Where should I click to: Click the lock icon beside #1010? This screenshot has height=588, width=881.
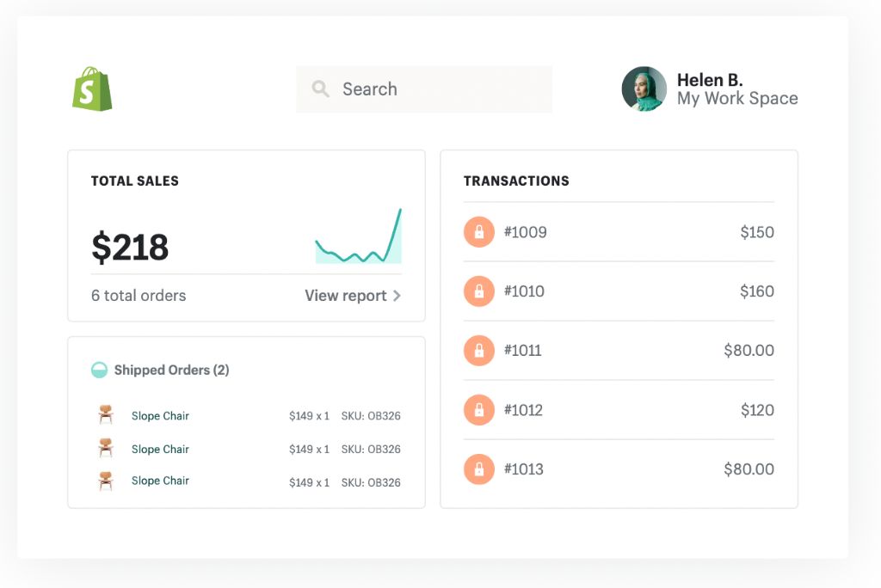pos(479,291)
